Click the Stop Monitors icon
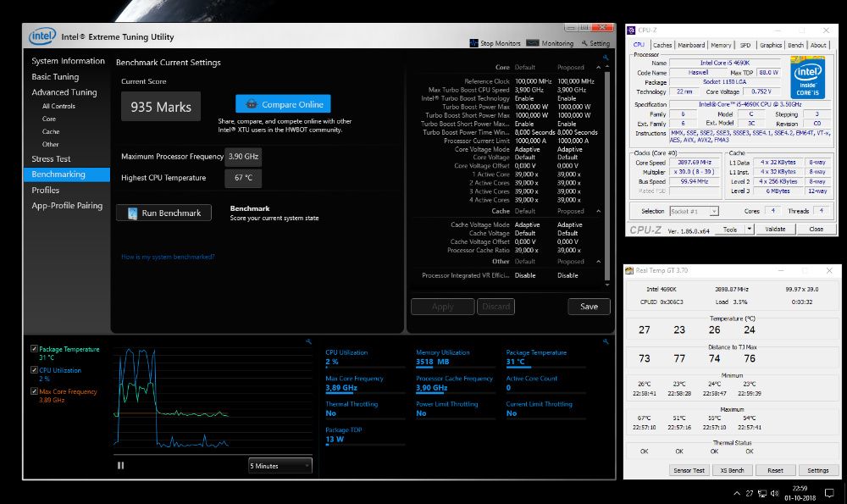Viewport: 847px width, 504px height. click(x=473, y=43)
